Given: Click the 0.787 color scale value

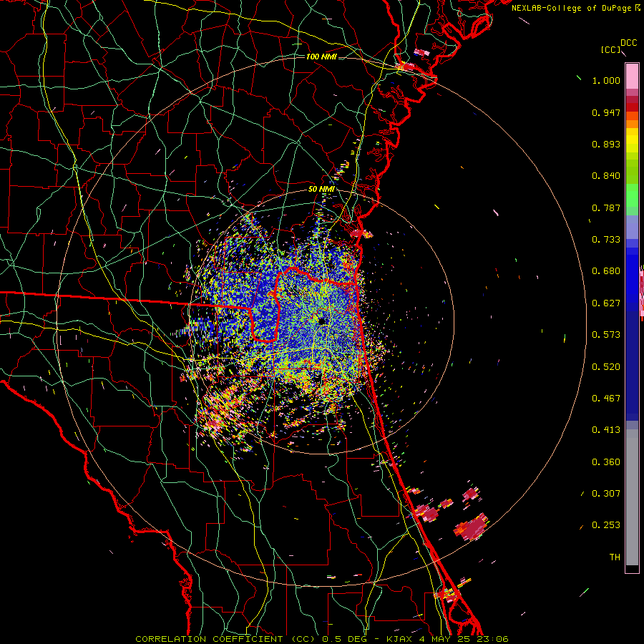Looking at the screenshot, I should click(606, 208).
